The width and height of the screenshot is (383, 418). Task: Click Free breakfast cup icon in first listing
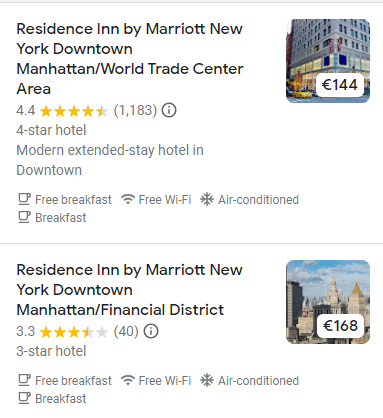tap(24, 199)
